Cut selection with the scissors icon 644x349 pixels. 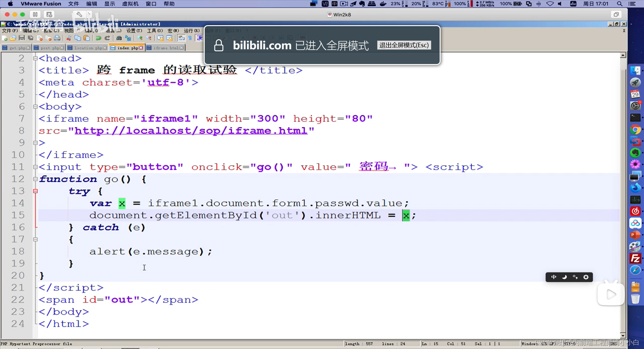[69, 38]
